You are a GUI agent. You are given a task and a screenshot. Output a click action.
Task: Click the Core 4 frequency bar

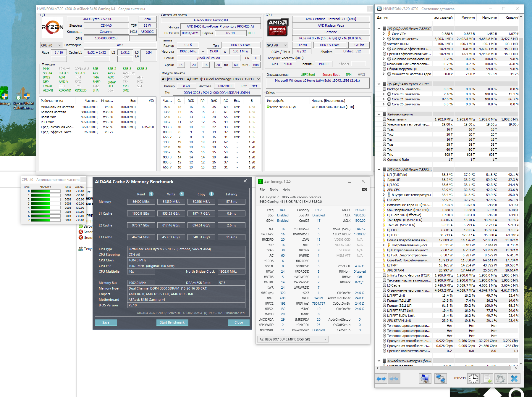tap(45, 208)
